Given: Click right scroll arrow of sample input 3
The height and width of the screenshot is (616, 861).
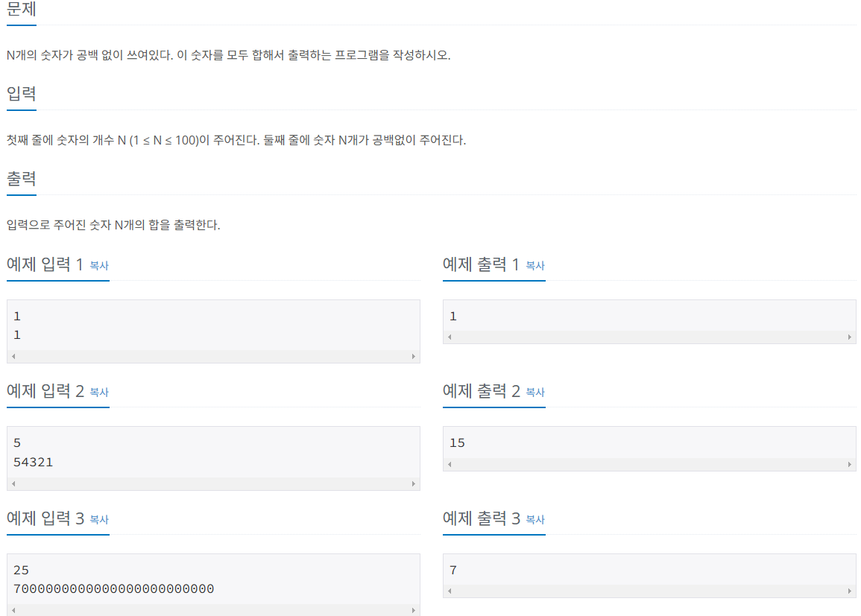Looking at the screenshot, I should 414,611.
